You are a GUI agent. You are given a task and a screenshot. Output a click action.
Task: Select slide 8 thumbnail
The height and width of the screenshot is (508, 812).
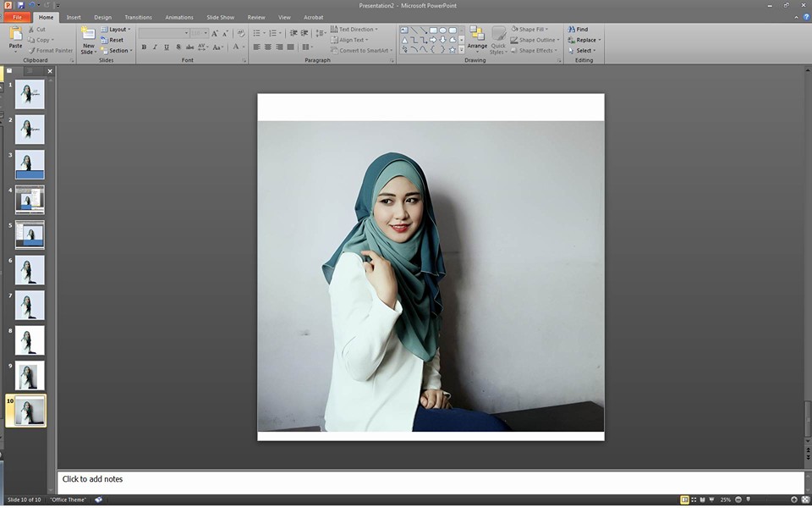pyautogui.click(x=30, y=340)
